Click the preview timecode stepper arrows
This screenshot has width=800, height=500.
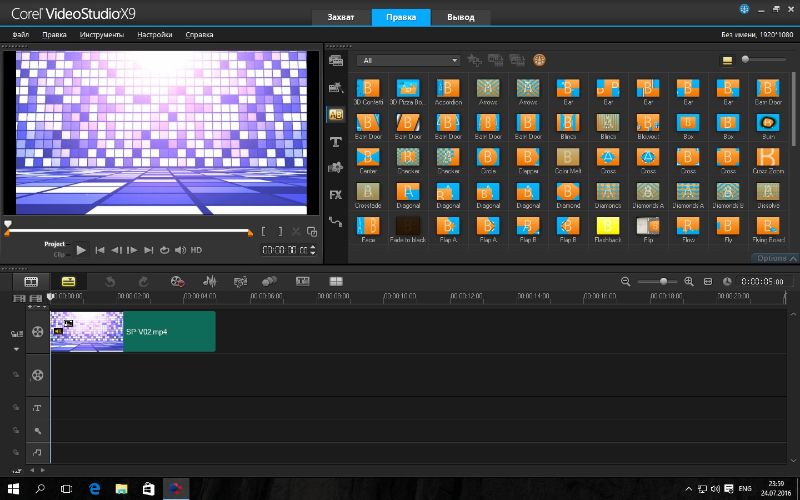313,250
